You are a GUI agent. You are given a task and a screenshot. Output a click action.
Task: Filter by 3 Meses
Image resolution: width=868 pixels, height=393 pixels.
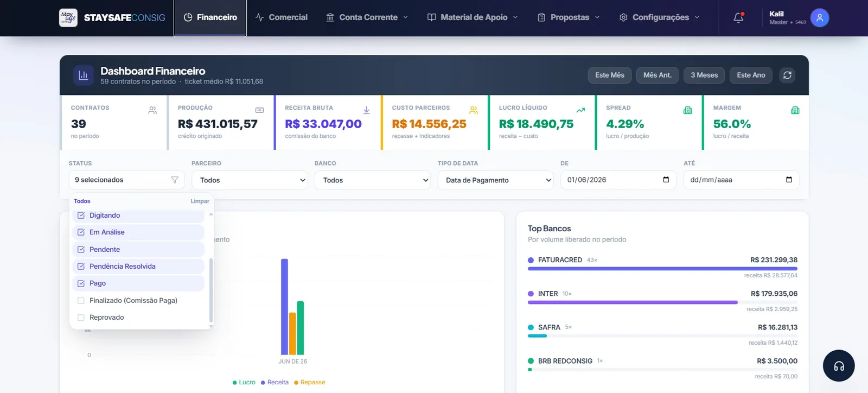click(704, 75)
